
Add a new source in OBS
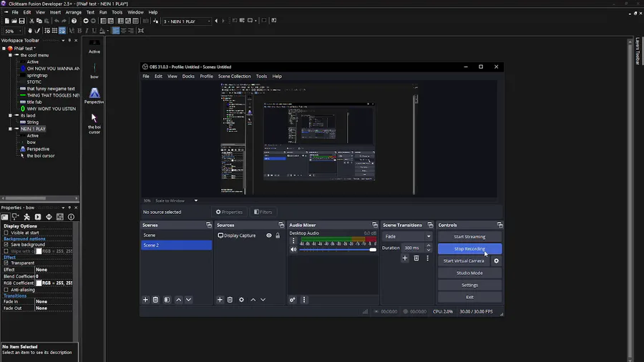(220, 300)
